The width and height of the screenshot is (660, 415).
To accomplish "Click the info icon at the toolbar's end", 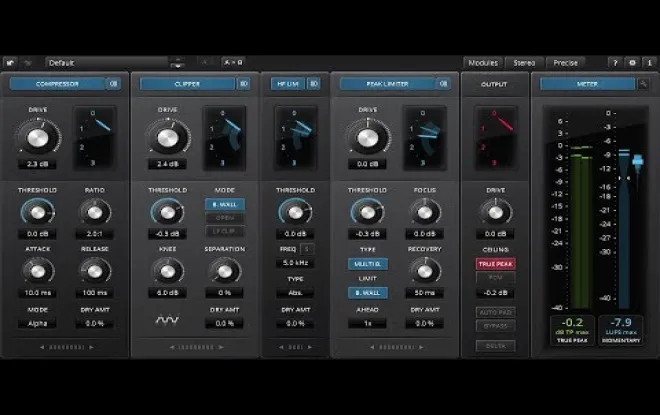I will coord(649,63).
